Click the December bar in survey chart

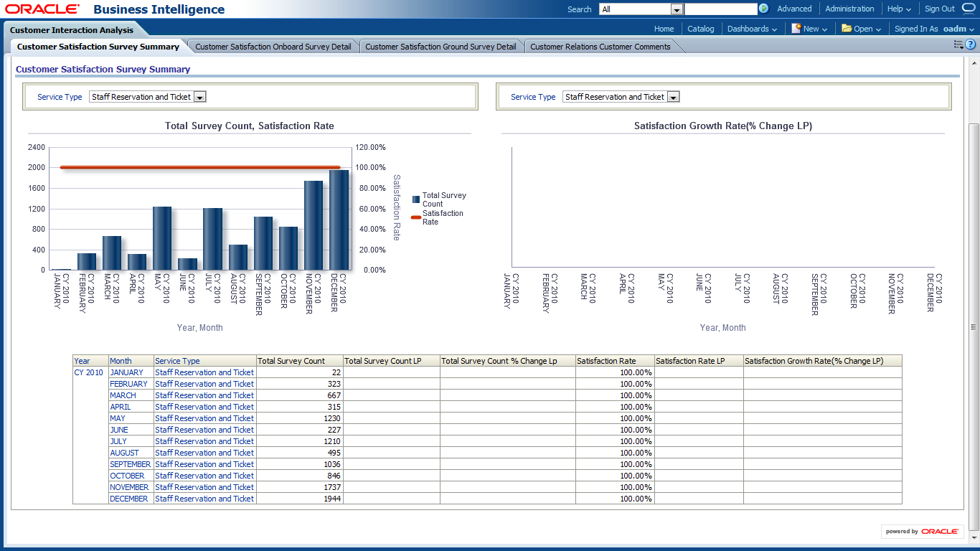(x=339, y=220)
